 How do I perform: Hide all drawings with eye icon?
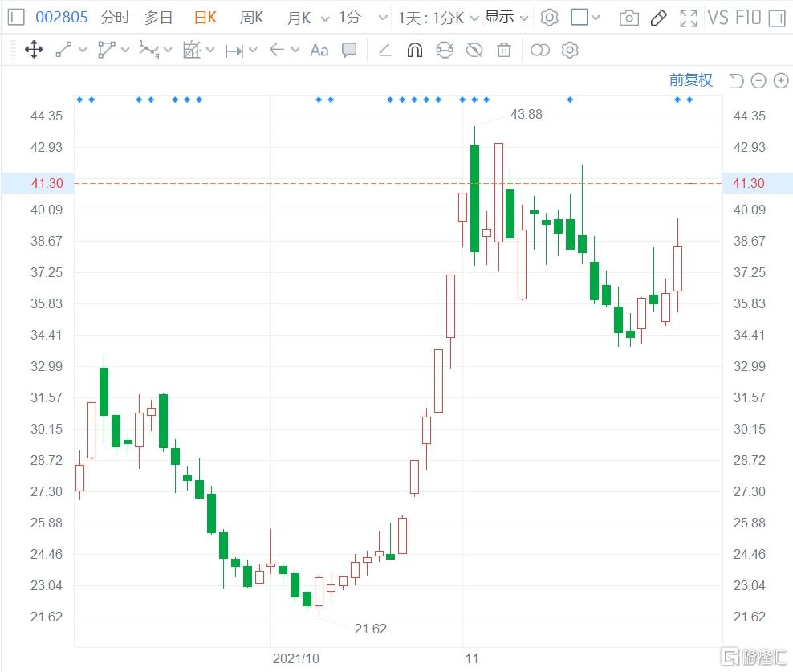[x=474, y=50]
